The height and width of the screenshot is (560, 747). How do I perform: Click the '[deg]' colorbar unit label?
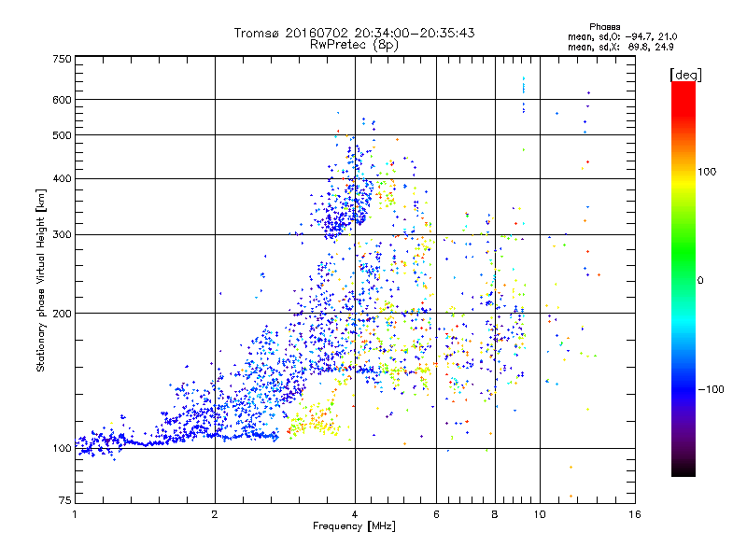[685, 75]
